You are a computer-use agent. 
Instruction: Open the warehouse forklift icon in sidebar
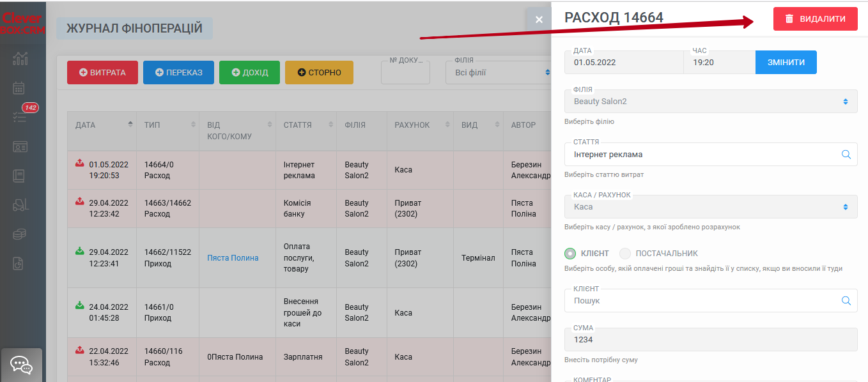pos(20,204)
